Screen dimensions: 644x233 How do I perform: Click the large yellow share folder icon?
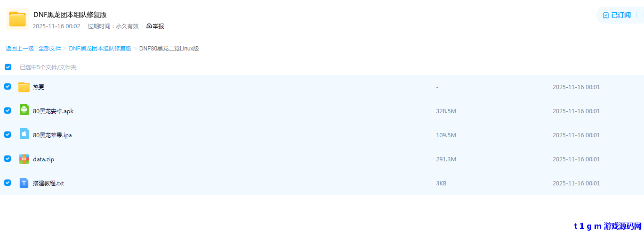coord(17,19)
